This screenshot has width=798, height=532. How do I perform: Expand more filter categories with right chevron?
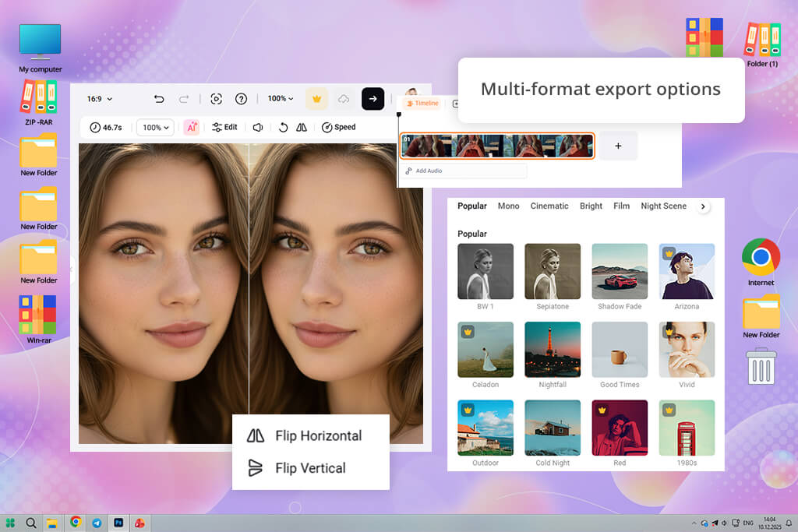[703, 206]
